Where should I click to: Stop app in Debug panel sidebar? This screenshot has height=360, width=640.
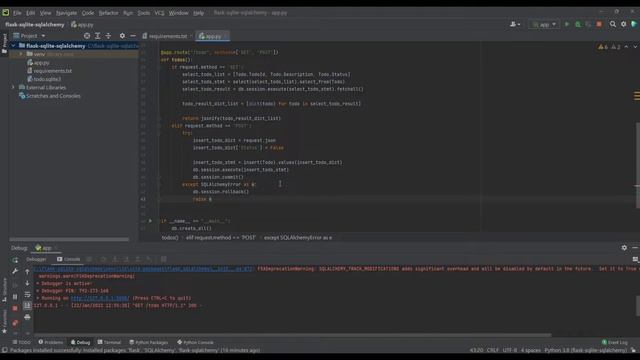(x=15, y=308)
